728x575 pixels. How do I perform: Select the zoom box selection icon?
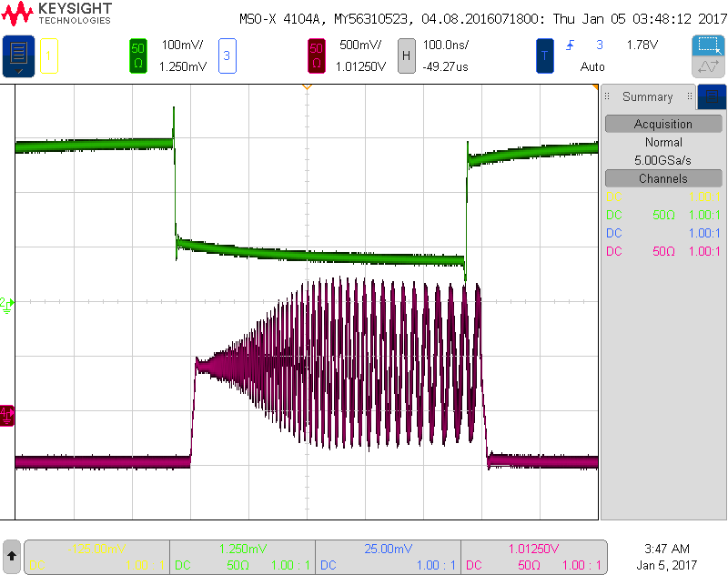pyautogui.click(x=709, y=45)
